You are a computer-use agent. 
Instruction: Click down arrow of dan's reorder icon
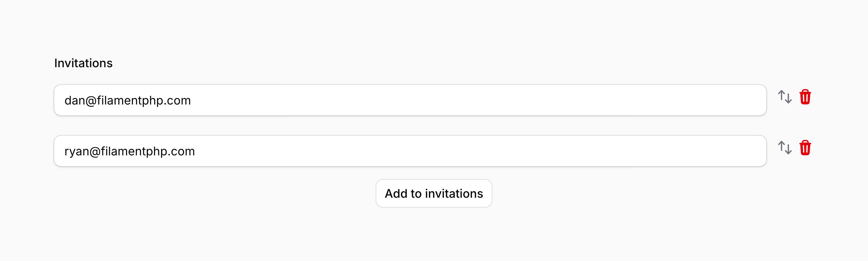coord(789,99)
